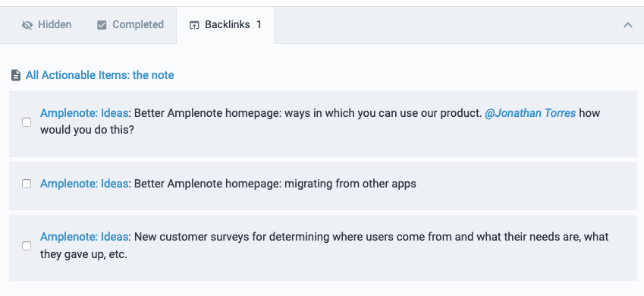Click the Backlinks tab icon
Viewport: 644px width, 296px height.
click(x=194, y=26)
